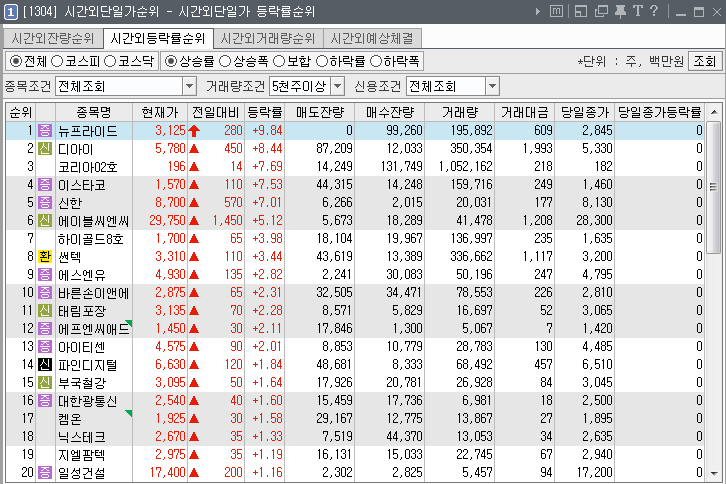Switch to the 시간외거래량순위 tab
This screenshot has width=726, height=484.
click(x=268, y=38)
